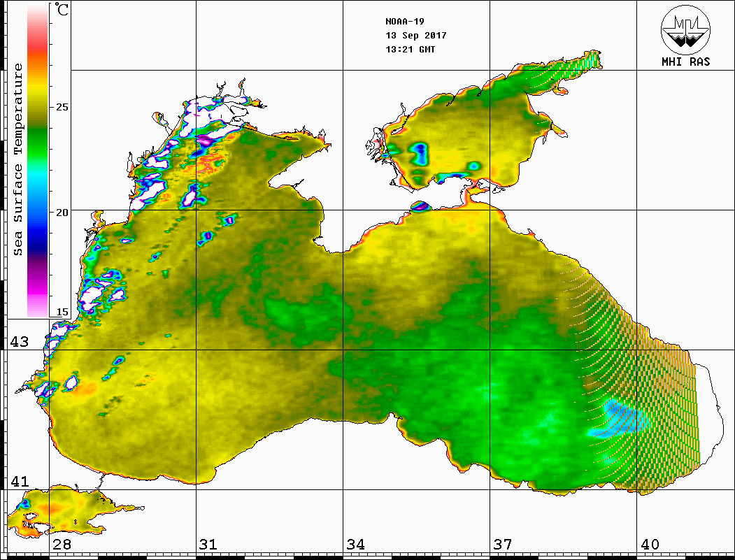Click longitude label '31'
The width and height of the screenshot is (735, 560).
pos(208,545)
